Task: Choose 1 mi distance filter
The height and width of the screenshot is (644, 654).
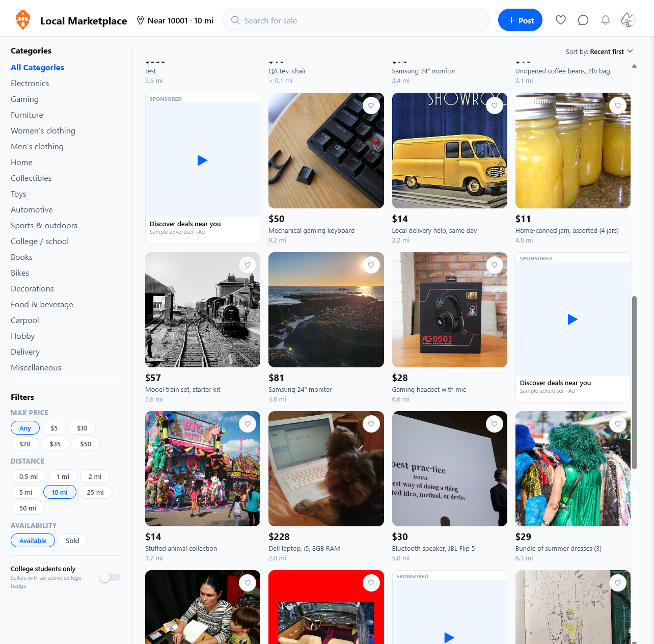Action: pos(63,476)
